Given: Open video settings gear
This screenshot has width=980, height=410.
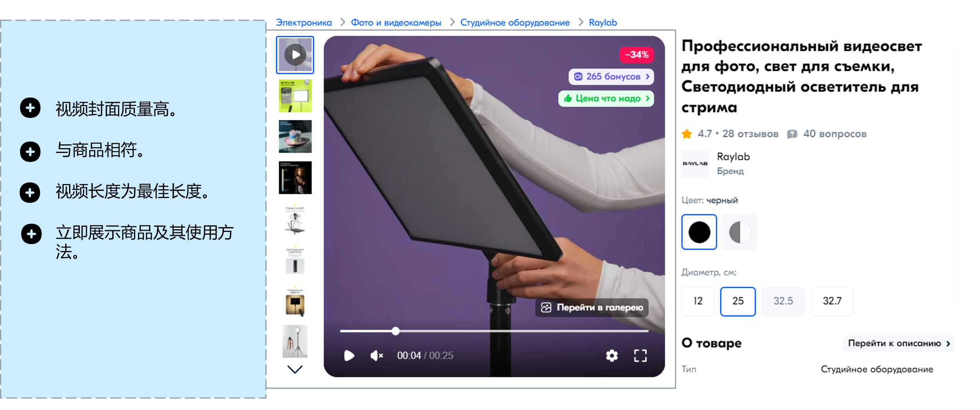Looking at the screenshot, I should coord(611,356).
